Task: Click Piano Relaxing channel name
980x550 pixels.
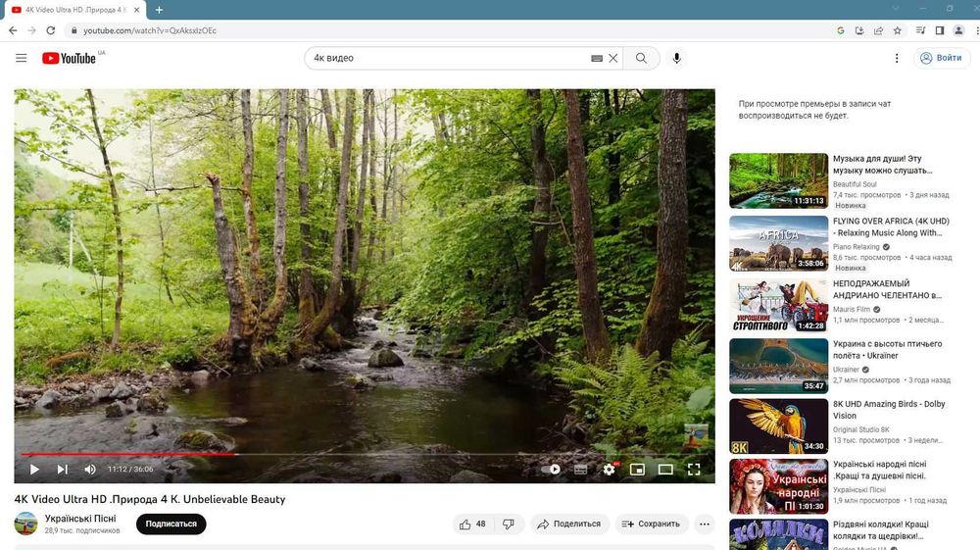Action: (856, 247)
